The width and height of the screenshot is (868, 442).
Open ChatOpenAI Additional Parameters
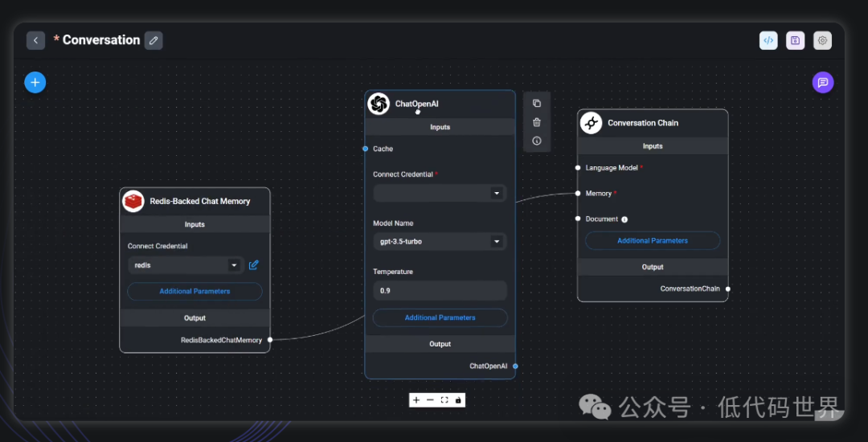tap(440, 317)
